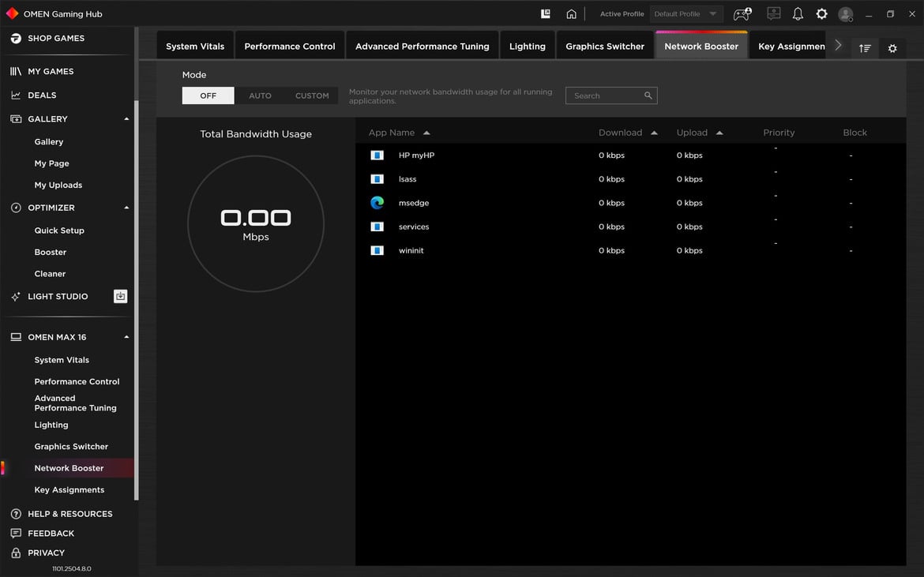
Task: Open Graphics Switcher in the sidebar
Action: pos(71,446)
